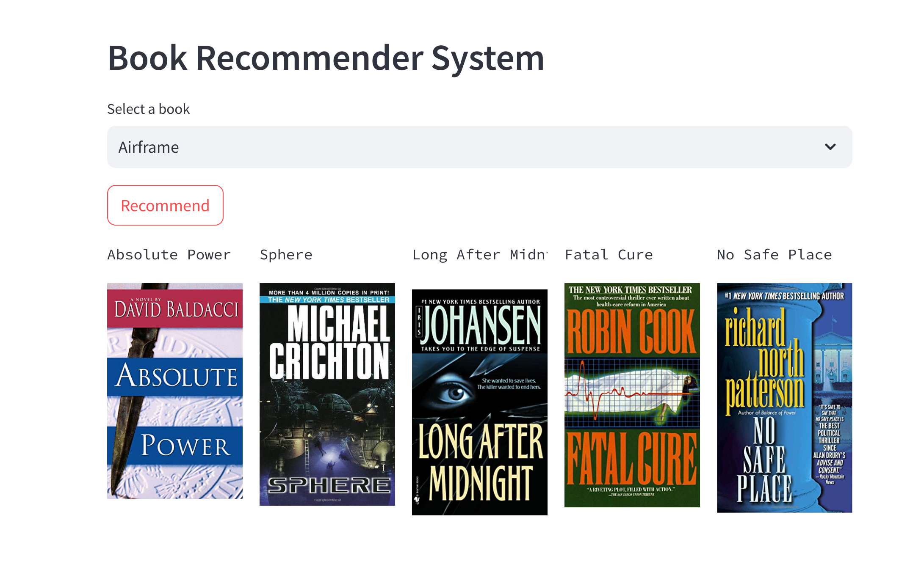Click the Select a book label
The height and width of the screenshot is (578, 924).
pos(149,109)
